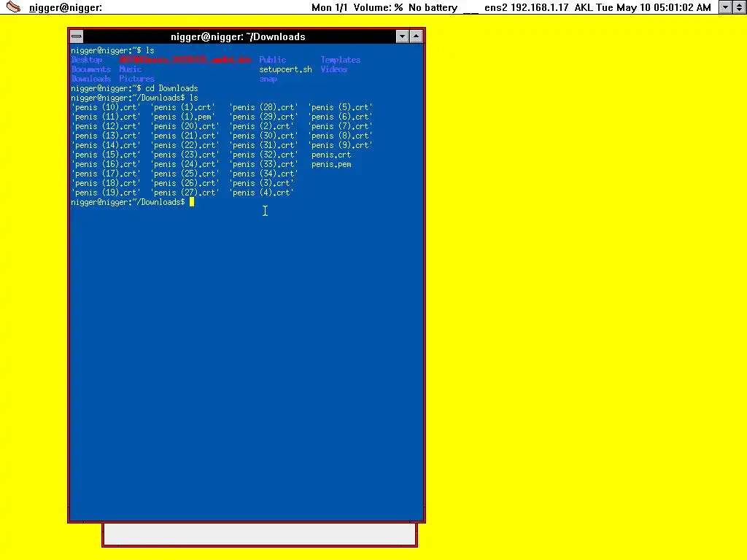Click the 'Desktop' directory name in terminal output
Viewport: 747px width, 560px height.
coord(87,60)
